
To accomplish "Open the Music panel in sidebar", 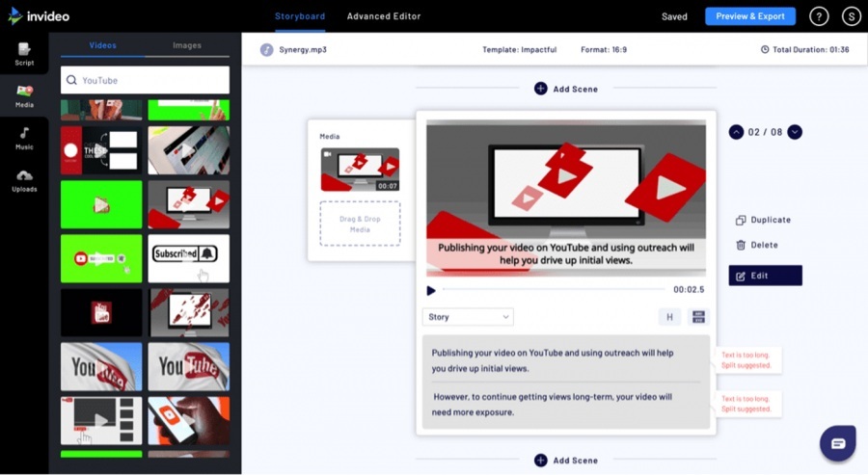I will (24, 138).
